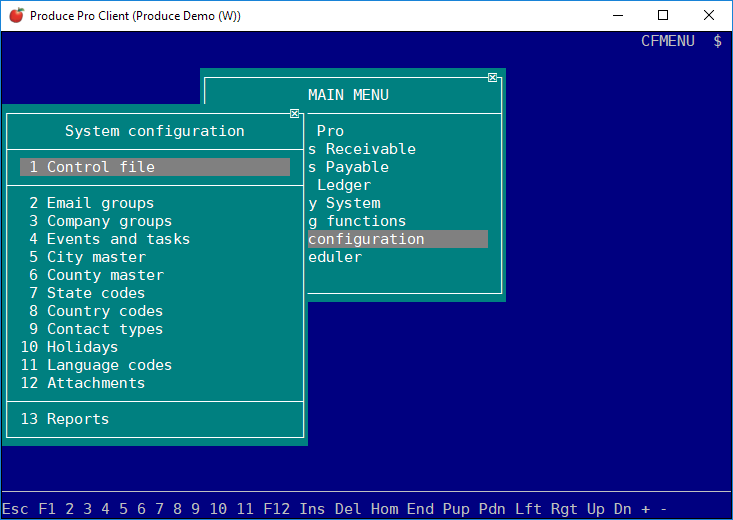Image resolution: width=733 pixels, height=520 pixels.
Task: Click function key 5 in bottom bar
Action: [123, 509]
